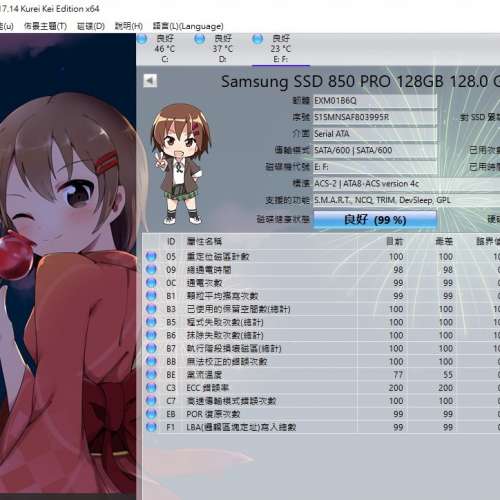Go to previous disk with left arrow
This screenshot has height=500, width=500.
click(150, 81)
